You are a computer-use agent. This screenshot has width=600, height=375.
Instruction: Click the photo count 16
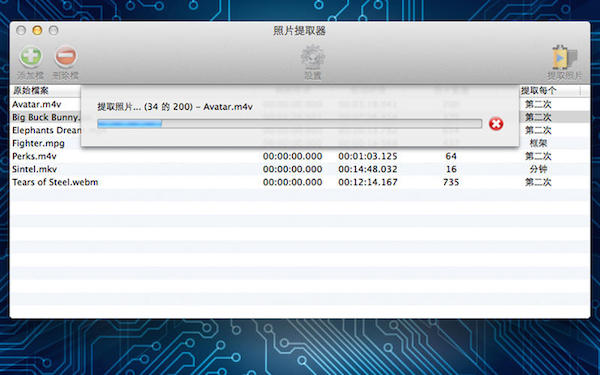pyautogui.click(x=451, y=169)
